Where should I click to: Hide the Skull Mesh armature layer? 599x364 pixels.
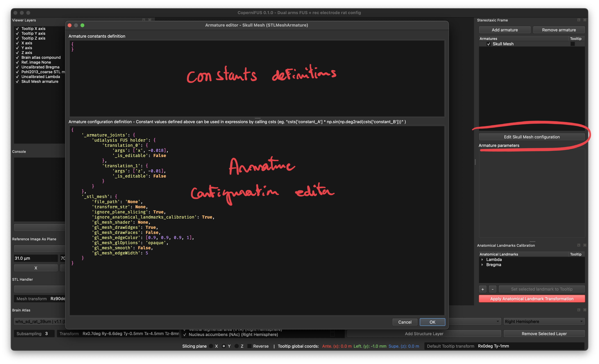[x=17, y=82]
